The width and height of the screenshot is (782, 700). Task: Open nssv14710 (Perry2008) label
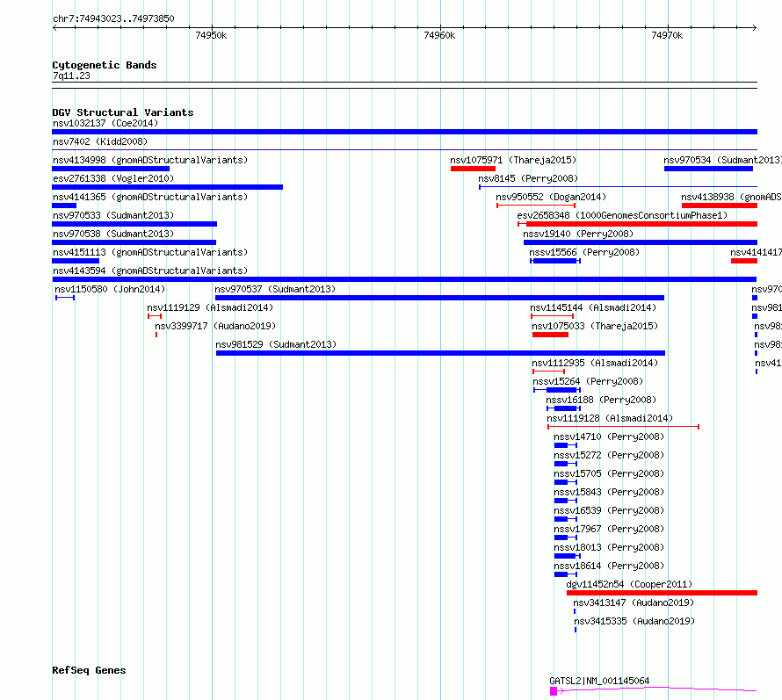click(x=609, y=437)
